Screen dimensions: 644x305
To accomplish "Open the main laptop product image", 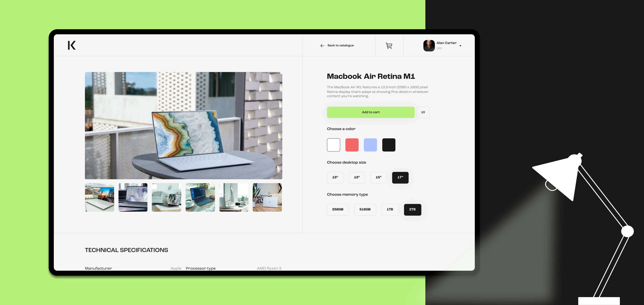I will pos(183,125).
